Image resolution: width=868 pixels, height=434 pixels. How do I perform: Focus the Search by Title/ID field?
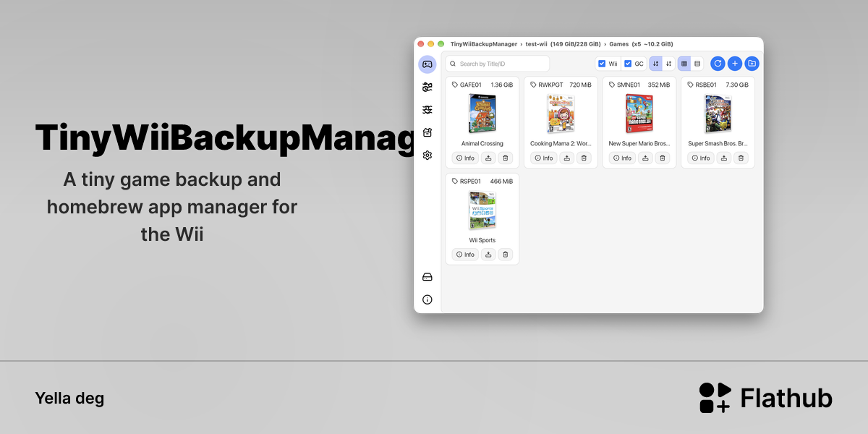pos(497,64)
